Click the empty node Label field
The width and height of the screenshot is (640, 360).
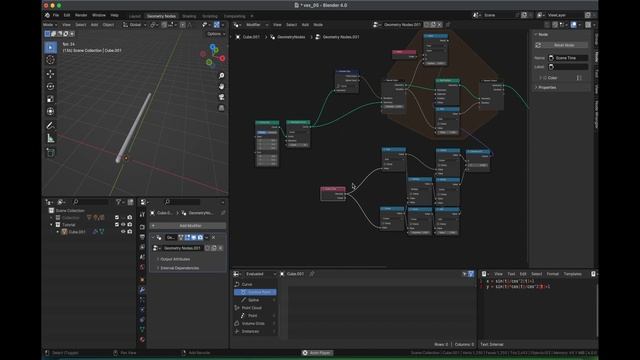coord(567,67)
